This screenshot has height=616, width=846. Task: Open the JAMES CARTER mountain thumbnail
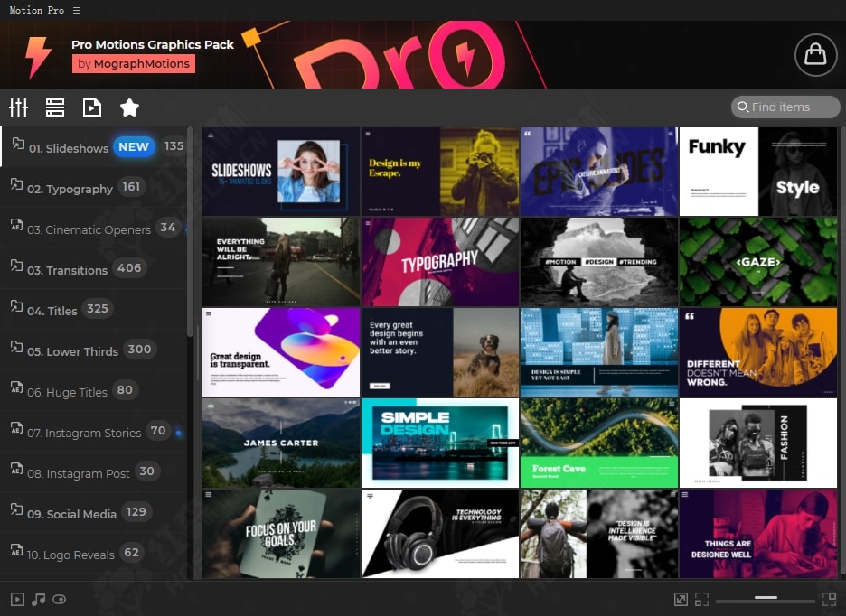(281, 443)
